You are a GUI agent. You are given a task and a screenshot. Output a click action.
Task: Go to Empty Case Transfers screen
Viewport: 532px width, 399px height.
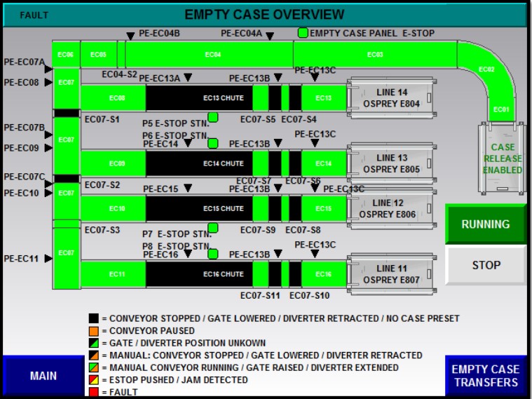coord(485,376)
